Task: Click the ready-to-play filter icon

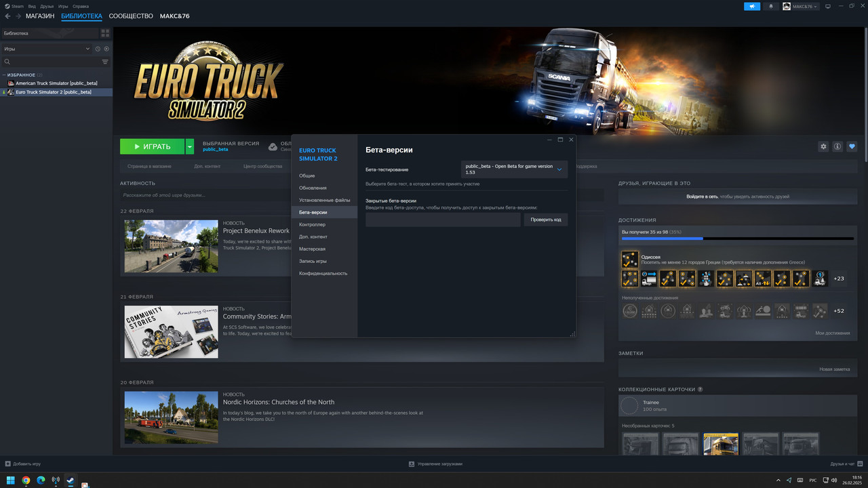Action: [x=106, y=49]
